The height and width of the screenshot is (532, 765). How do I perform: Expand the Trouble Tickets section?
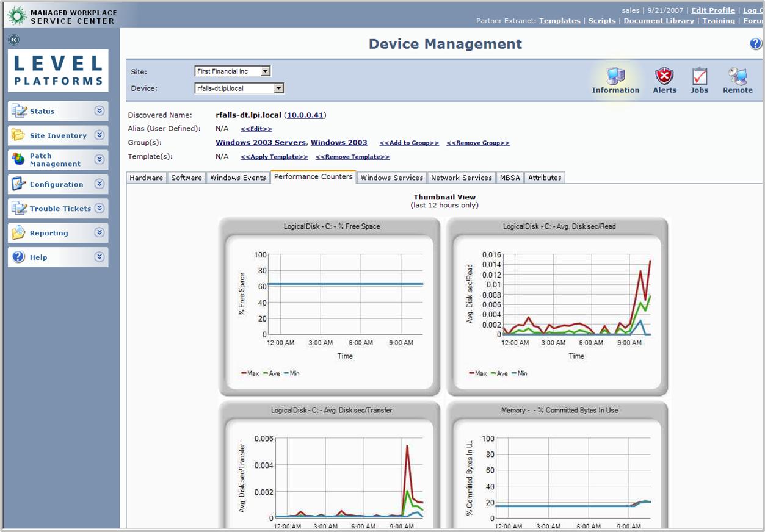point(100,209)
